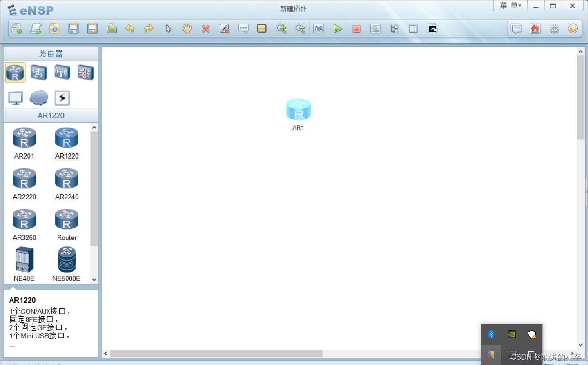Choose the AR3260 router model
Image resolution: width=588 pixels, height=365 pixels.
coord(24,225)
